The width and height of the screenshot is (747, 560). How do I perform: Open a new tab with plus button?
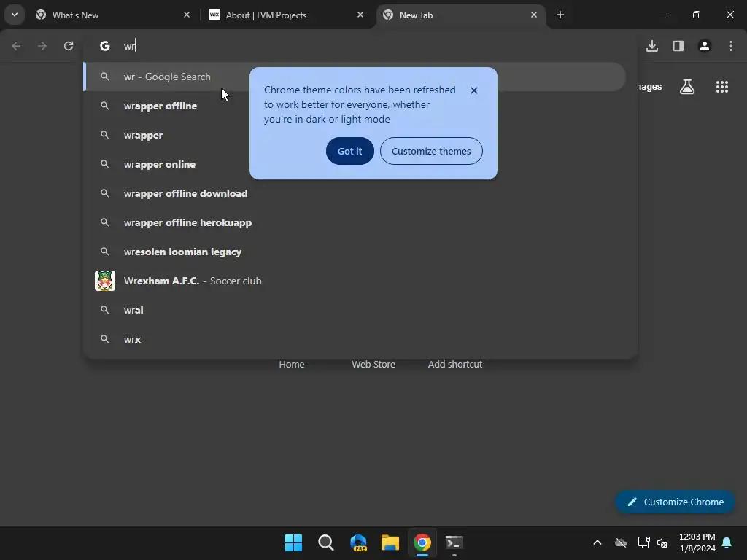pyautogui.click(x=560, y=15)
